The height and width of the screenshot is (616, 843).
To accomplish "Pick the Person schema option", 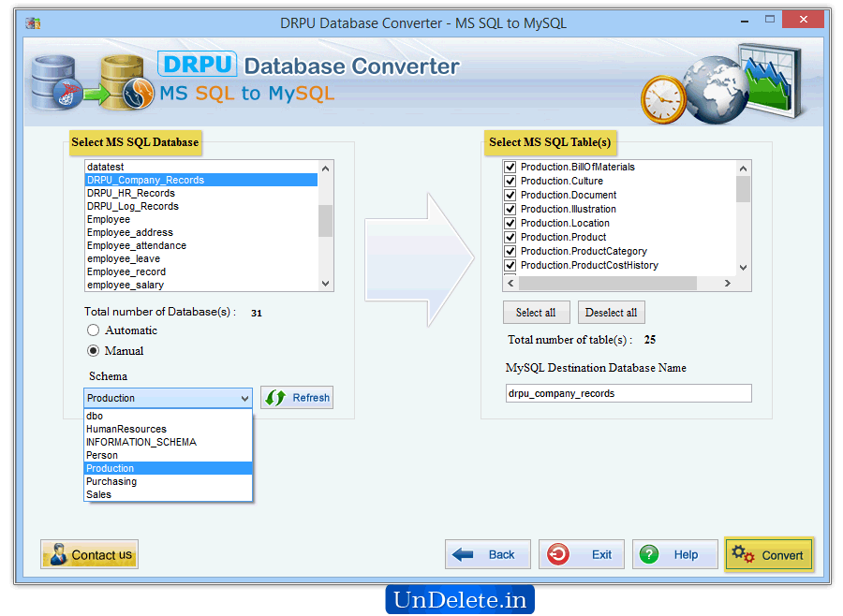I will click(169, 455).
